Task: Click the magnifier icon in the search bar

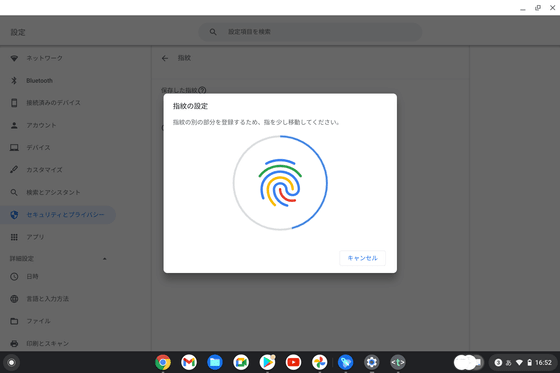Action: click(213, 32)
